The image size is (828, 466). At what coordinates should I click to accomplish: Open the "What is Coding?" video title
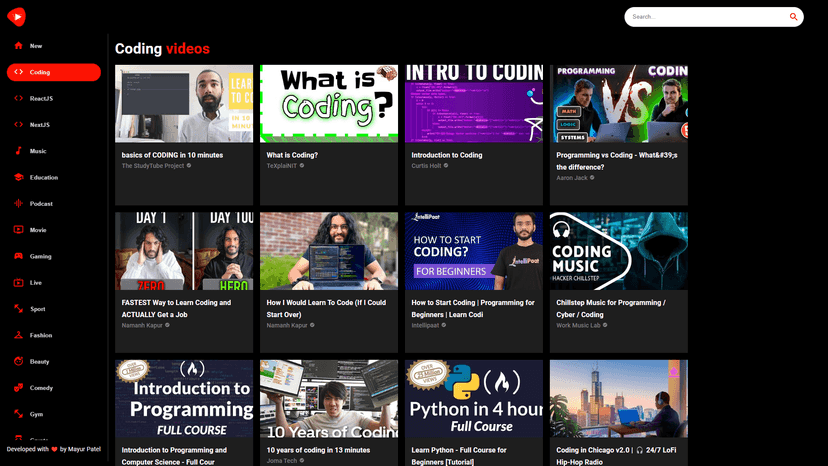pos(292,155)
